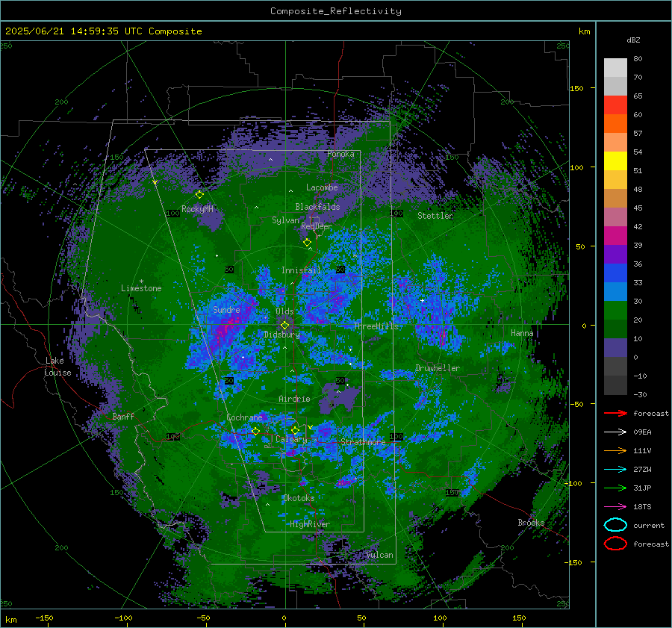
Task: Click the Hanna town label
Action: coord(522,333)
